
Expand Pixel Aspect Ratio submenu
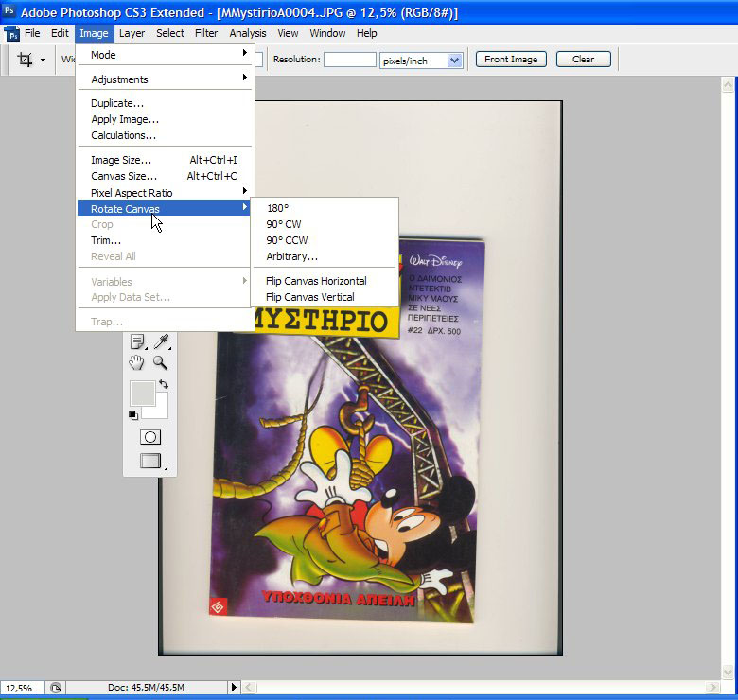(x=165, y=193)
